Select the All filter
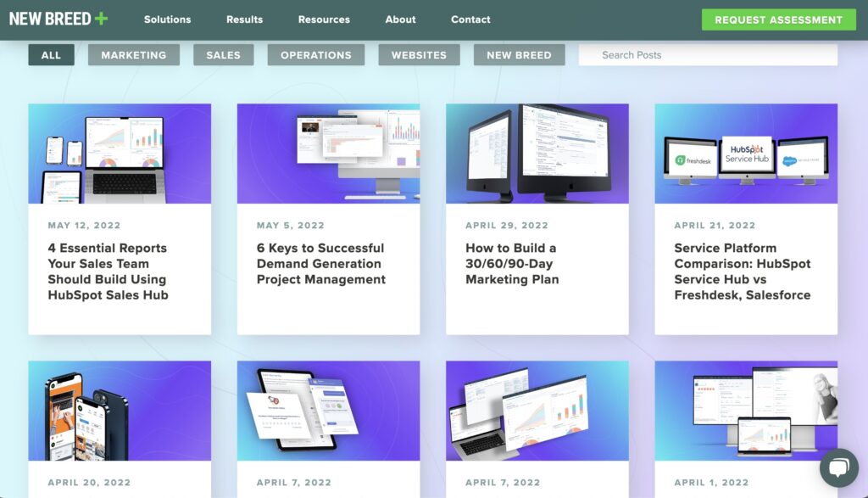 point(51,55)
